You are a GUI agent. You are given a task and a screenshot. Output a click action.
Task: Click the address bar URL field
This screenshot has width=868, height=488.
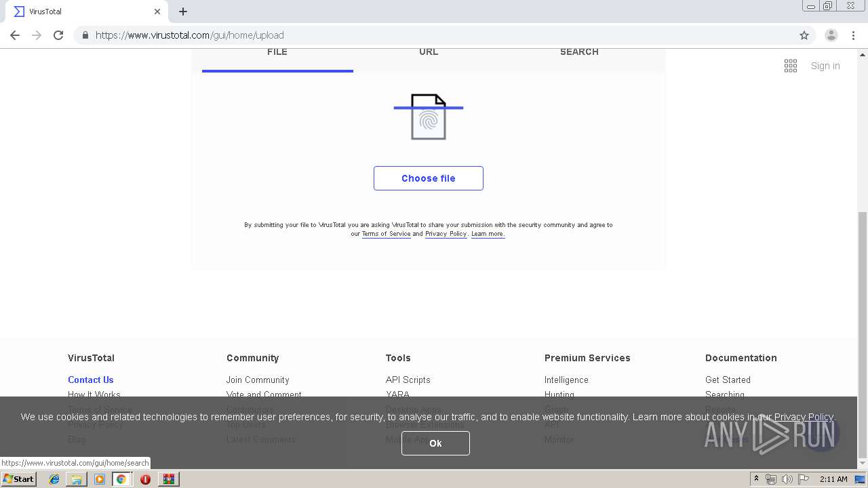point(434,35)
